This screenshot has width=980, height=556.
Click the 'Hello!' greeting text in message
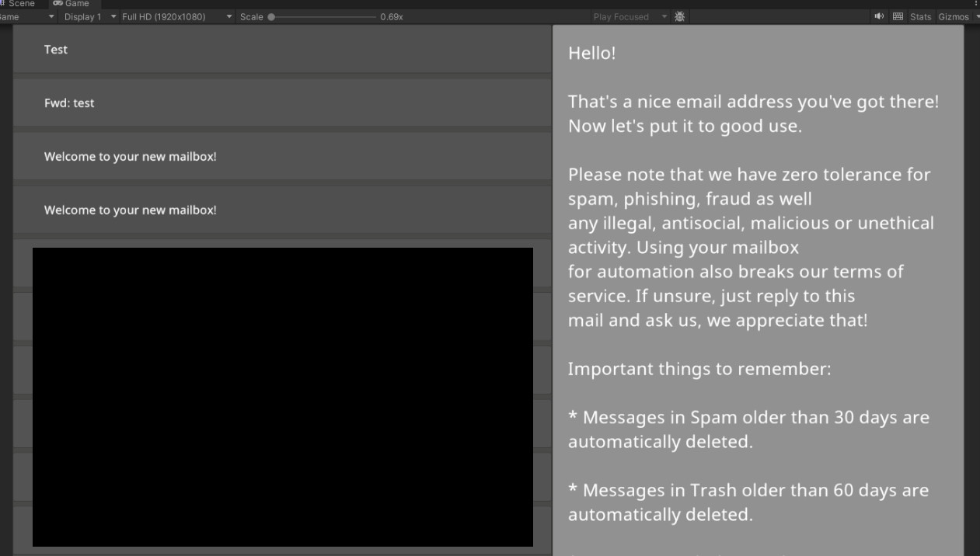point(591,53)
